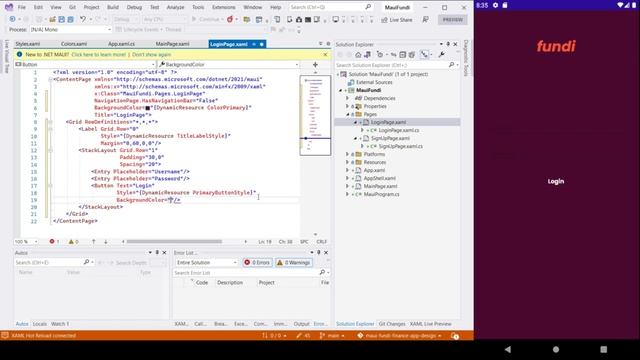This screenshot has width=640, height=360.
Task: Click the Undo toolbar icon
Action: pyautogui.click(x=83, y=19)
